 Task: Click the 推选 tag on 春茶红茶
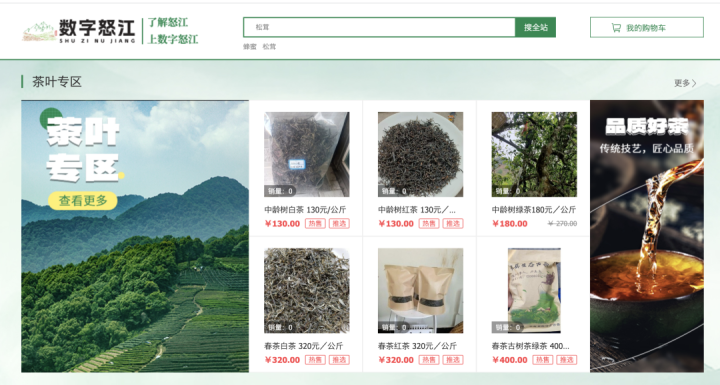coord(453,360)
